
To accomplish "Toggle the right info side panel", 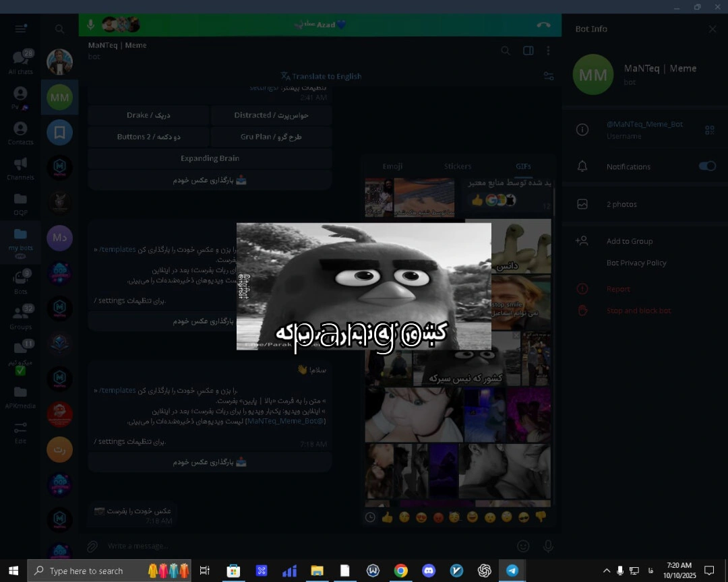I will click(x=528, y=51).
